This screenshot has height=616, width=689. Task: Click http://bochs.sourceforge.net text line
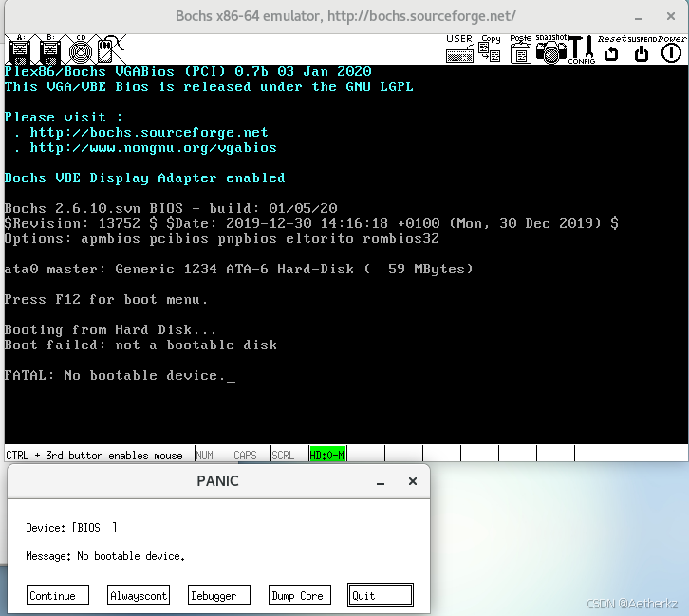pyautogui.click(x=149, y=133)
